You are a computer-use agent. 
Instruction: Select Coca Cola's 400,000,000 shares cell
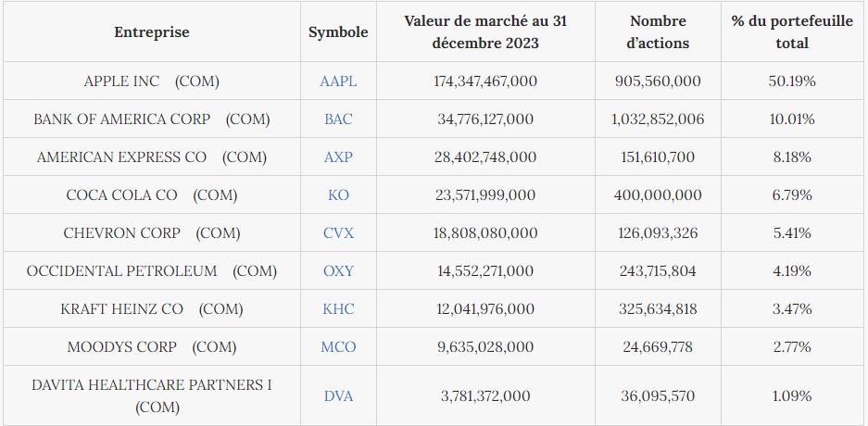[x=658, y=195]
